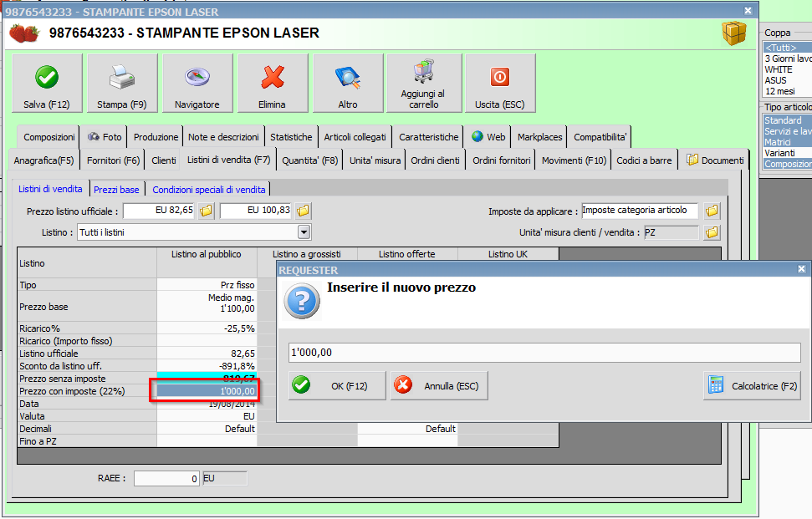Viewport: 812px width, 519px height.
Task: Click the EU 82,65 official price field
Action: point(158,211)
